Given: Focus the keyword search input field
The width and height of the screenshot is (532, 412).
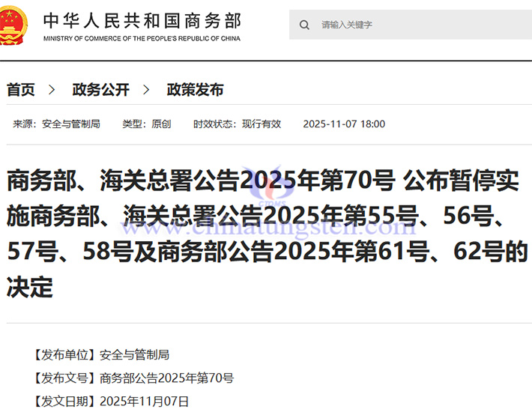Looking at the screenshot, I should (x=411, y=25).
